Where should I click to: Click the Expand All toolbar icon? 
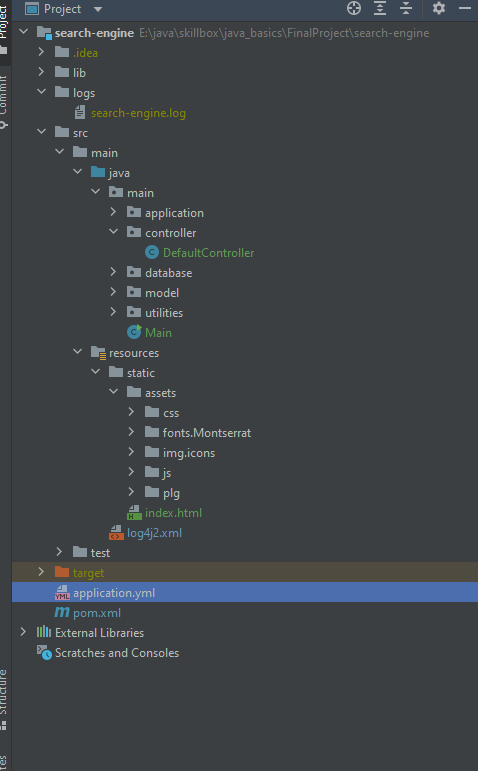pos(380,8)
